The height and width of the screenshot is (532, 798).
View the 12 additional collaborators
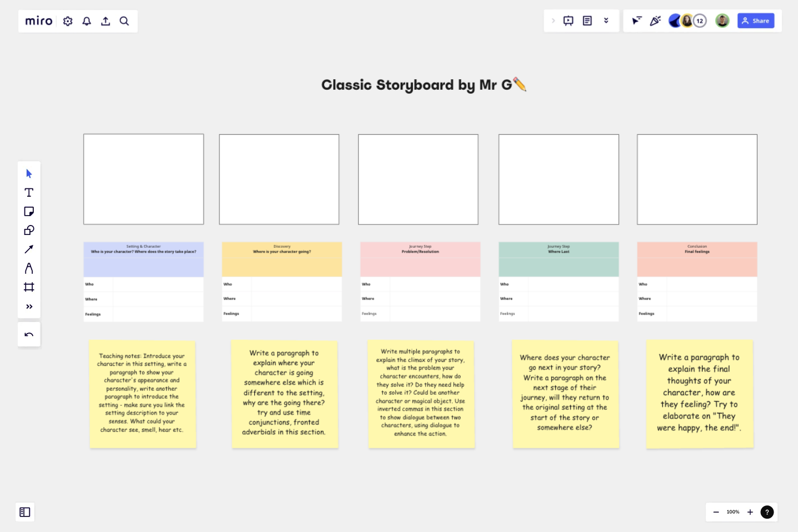699,21
